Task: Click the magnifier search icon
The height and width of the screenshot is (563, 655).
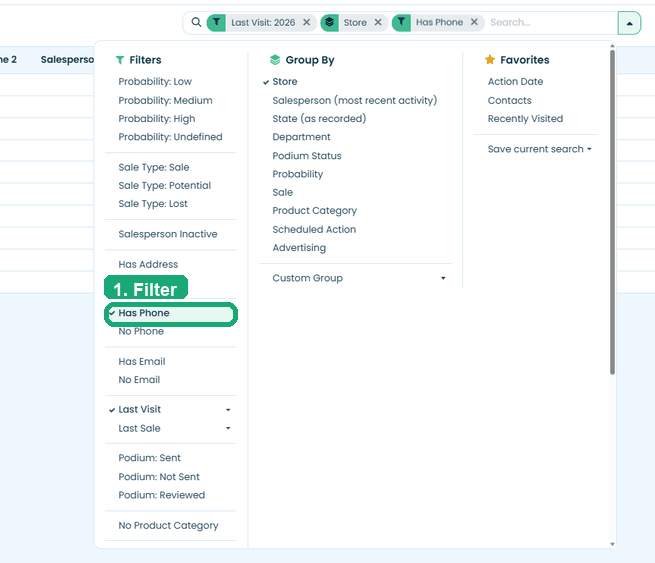Action: click(x=196, y=22)
